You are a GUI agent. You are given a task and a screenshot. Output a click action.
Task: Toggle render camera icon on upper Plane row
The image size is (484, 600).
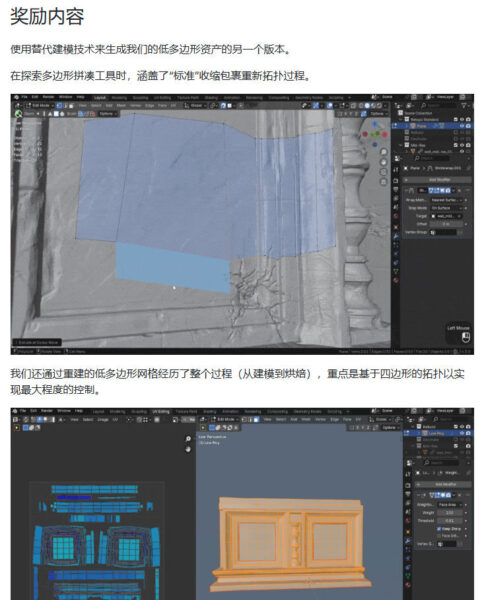pos(468,126)
